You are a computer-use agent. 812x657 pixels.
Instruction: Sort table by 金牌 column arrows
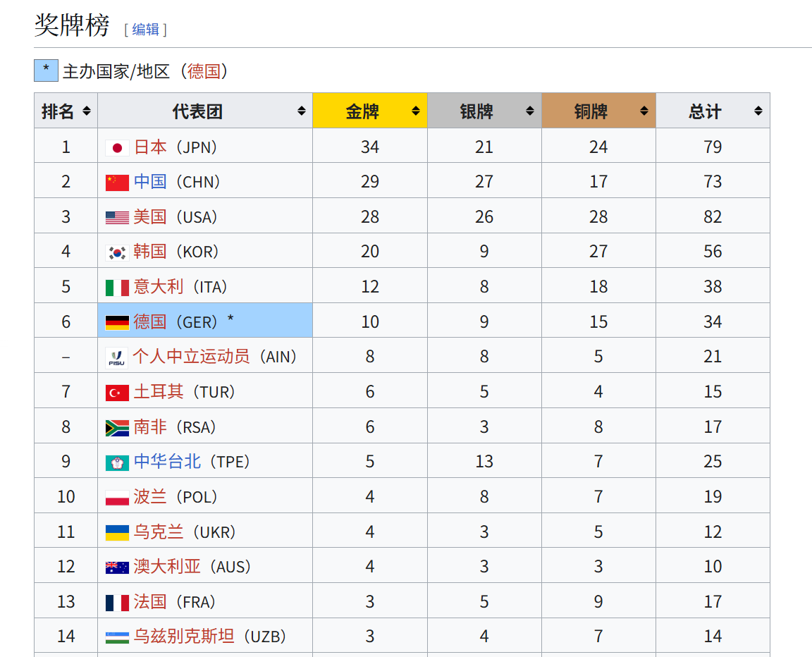[x=415, y=111]
